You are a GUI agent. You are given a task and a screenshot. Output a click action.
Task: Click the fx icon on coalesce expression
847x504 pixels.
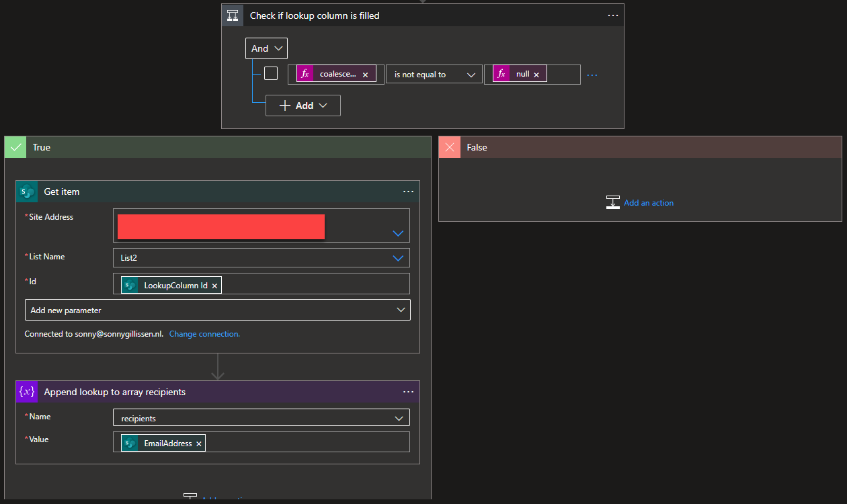click(x=305, y=74)
